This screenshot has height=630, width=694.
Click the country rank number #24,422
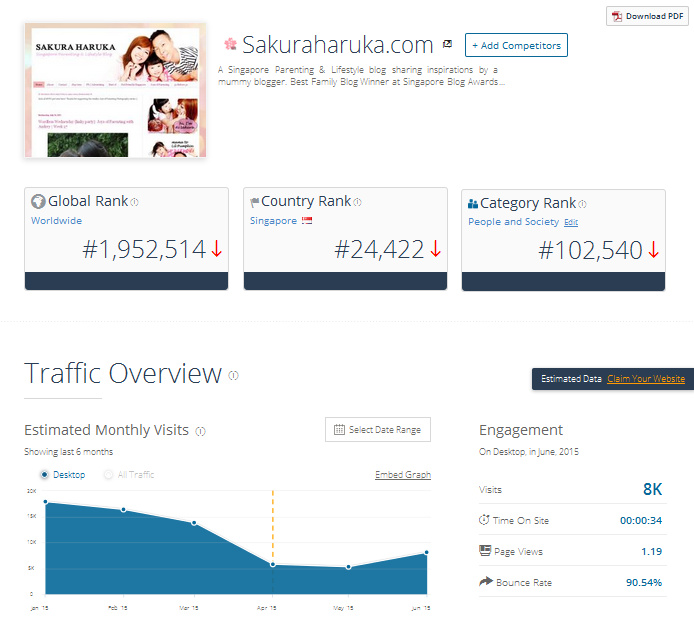point(379,249)
